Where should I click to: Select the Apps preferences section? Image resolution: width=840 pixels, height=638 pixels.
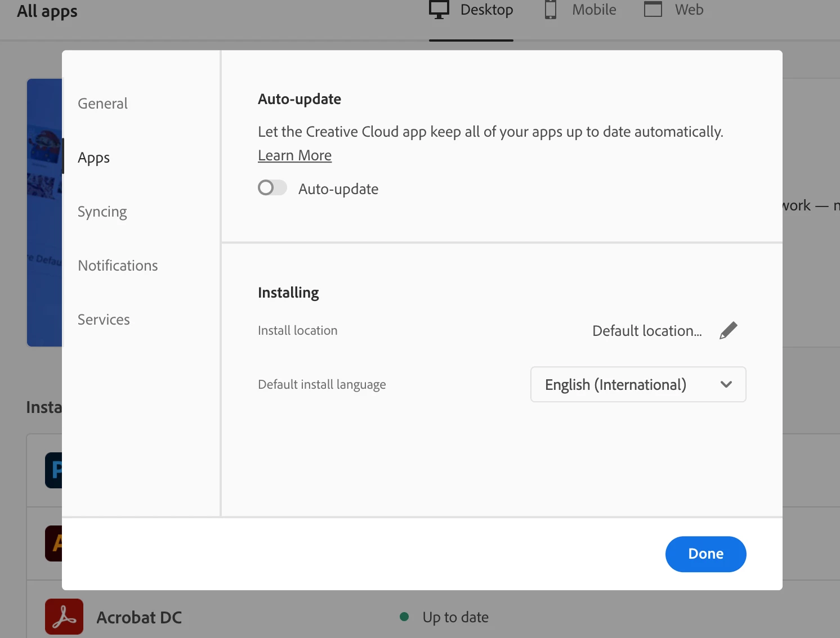[94, 158]
